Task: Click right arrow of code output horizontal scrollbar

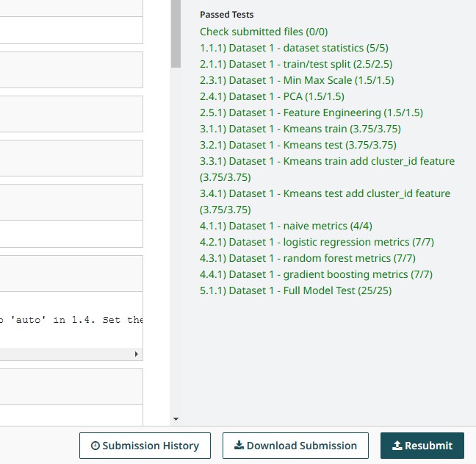Action: point(136,354)
